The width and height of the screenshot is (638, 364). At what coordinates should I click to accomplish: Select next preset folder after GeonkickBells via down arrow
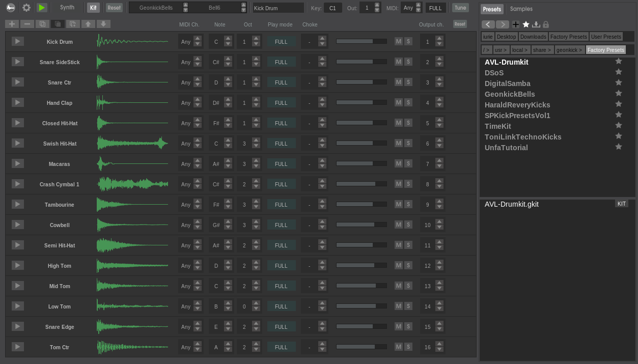pos(185,10)
